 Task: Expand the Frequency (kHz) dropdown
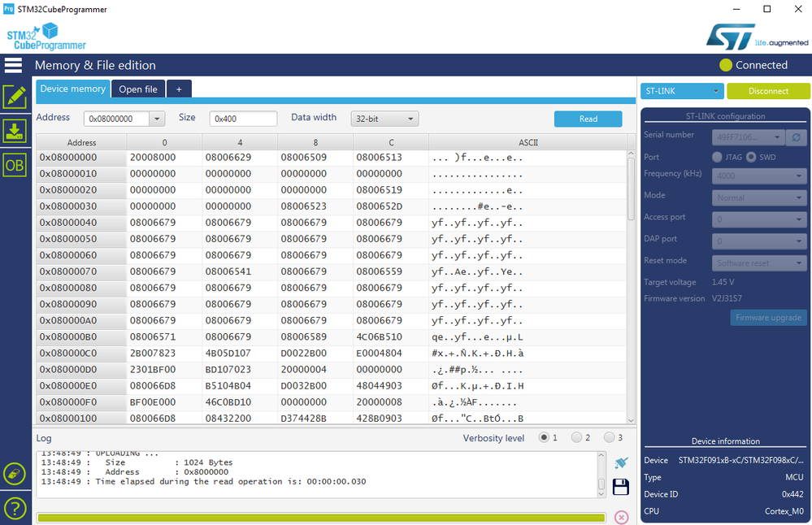(759, 176)
